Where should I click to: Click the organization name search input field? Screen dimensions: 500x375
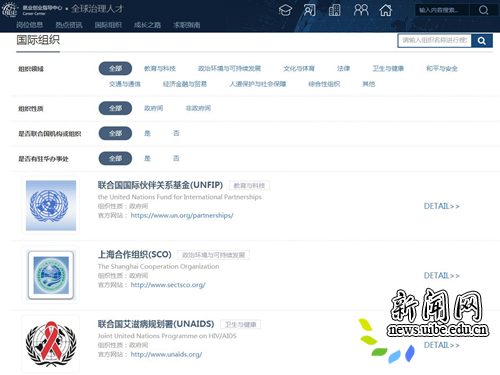[435, 41]
